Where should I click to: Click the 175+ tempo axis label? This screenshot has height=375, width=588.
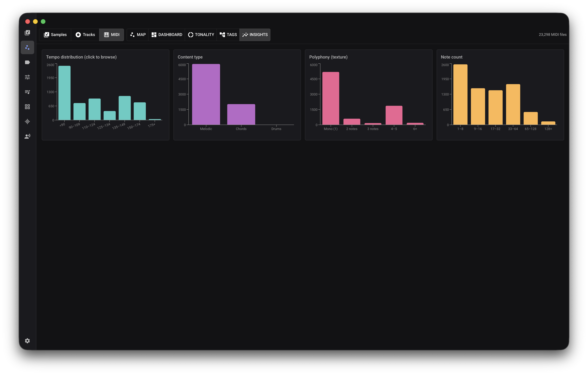click(x=152, y=125)
